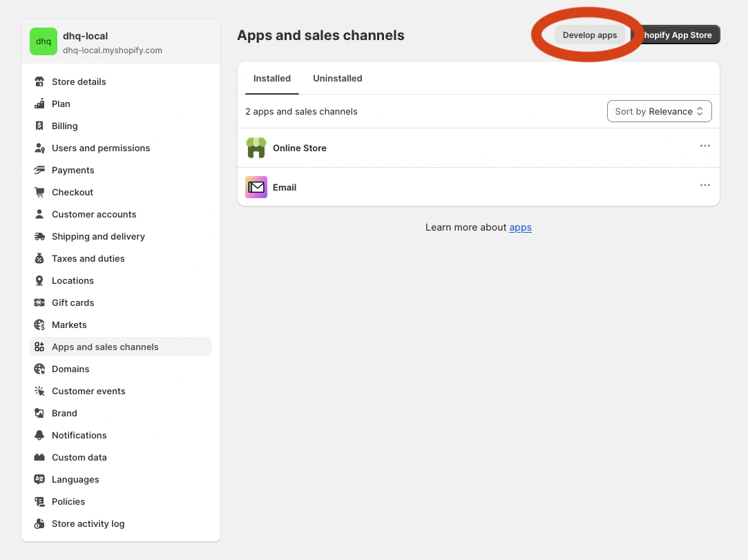Click the Markets globe icon
Screen dimensions: 748x560
coord(39,325)
